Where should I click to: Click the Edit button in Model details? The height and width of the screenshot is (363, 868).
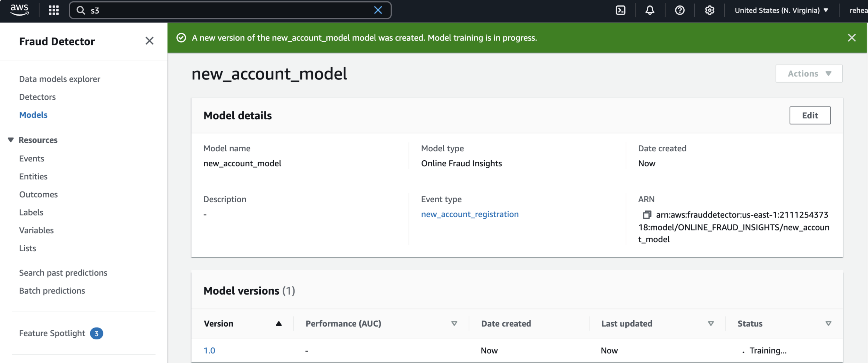point(810,115)
